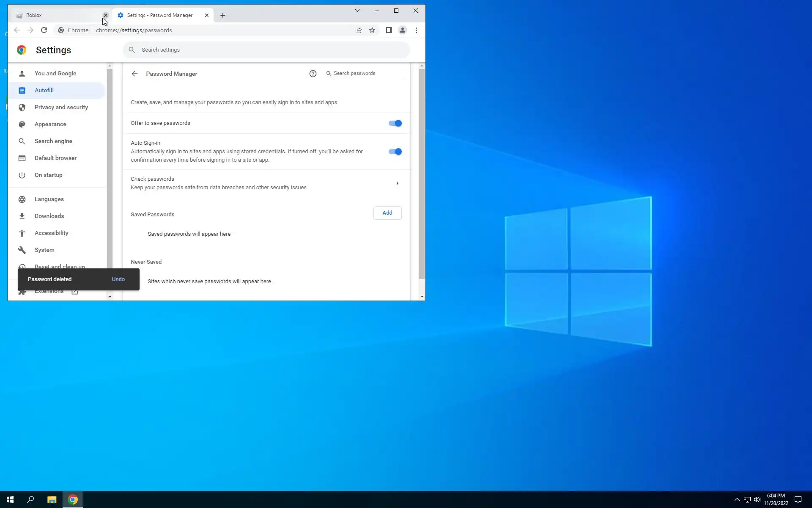The width and height of the screenshot is (812, 508).
Task: Open the side panel icon in toolbar
Action: point(389,30)
